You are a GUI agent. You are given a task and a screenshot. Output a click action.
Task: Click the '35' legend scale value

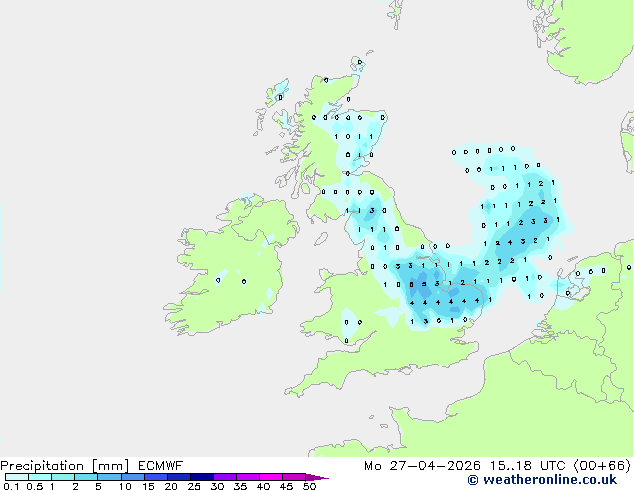click(x=240, y=486)
